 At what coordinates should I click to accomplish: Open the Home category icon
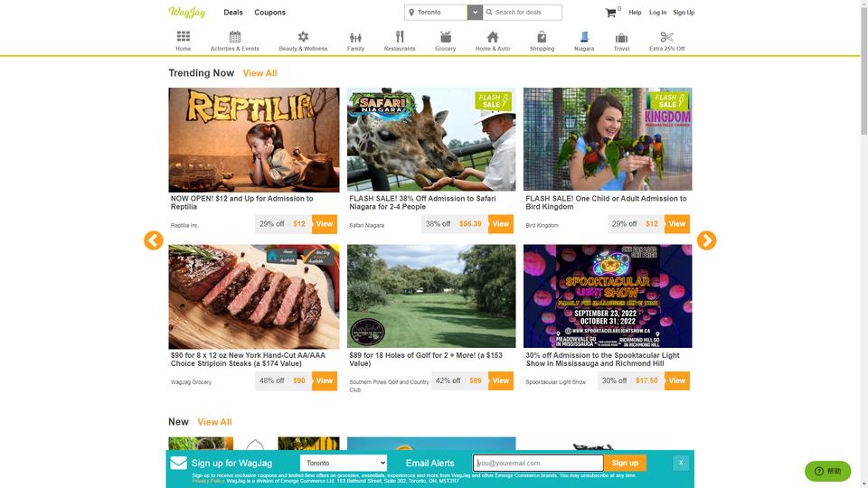[184, 36]
